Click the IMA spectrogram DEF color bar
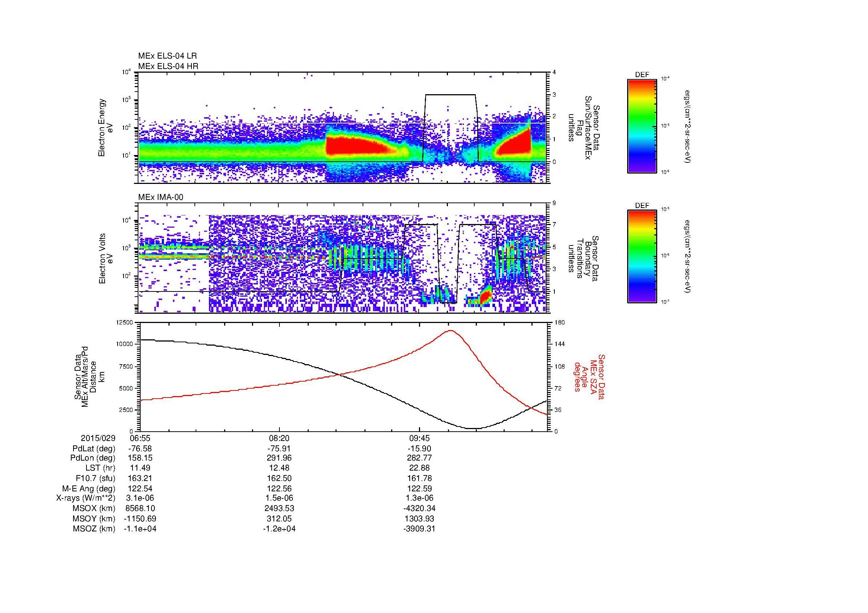 (642, 257)
